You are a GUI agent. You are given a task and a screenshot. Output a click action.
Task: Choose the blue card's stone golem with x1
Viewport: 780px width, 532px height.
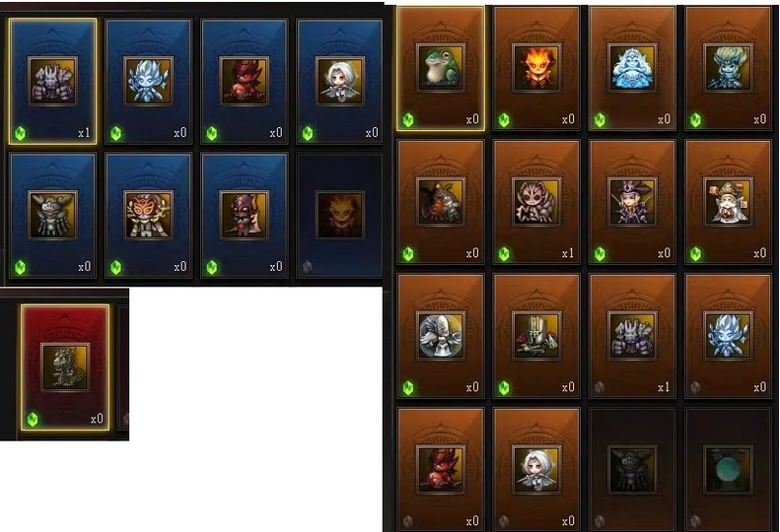coord(52,82)
